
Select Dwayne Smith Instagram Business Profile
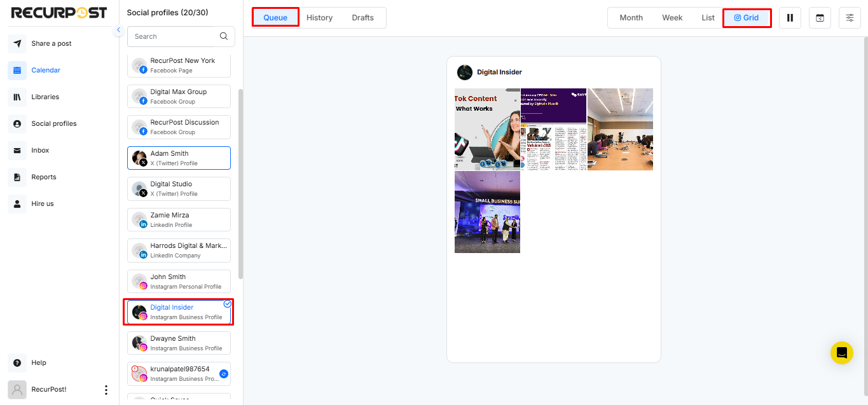point(179,343)
